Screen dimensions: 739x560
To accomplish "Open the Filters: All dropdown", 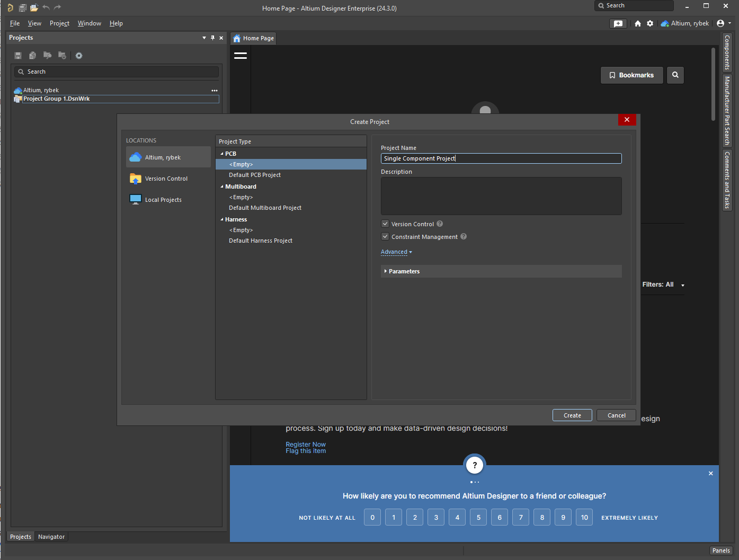I will tap(664, 285).
